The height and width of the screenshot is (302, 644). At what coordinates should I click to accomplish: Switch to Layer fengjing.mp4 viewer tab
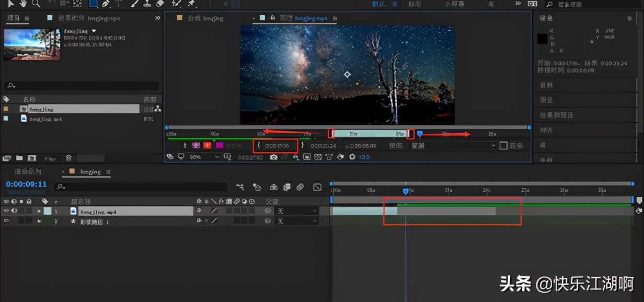(303, 18)
